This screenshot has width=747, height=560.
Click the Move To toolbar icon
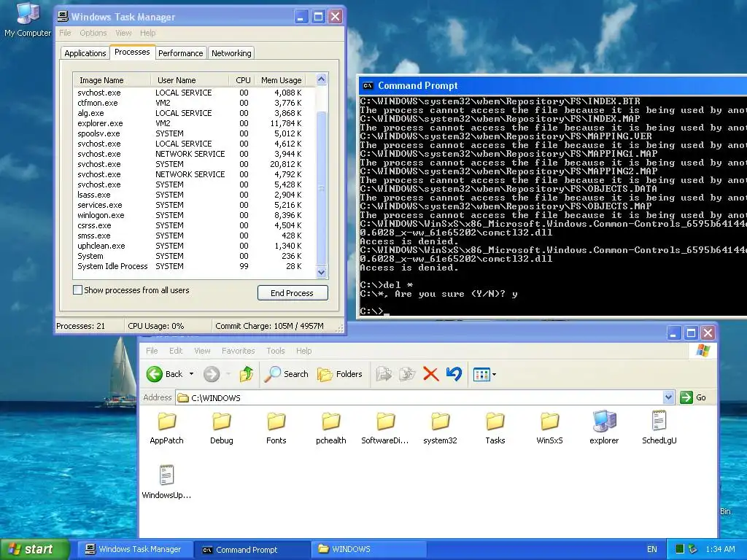tap(384, 374)
